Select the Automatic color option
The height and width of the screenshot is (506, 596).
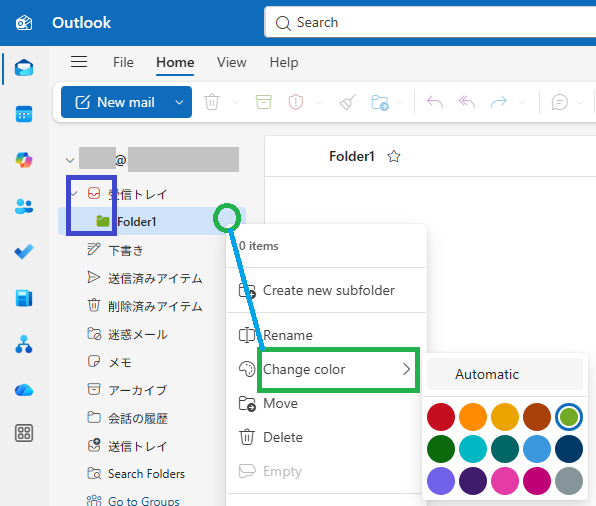coord(505,374)
